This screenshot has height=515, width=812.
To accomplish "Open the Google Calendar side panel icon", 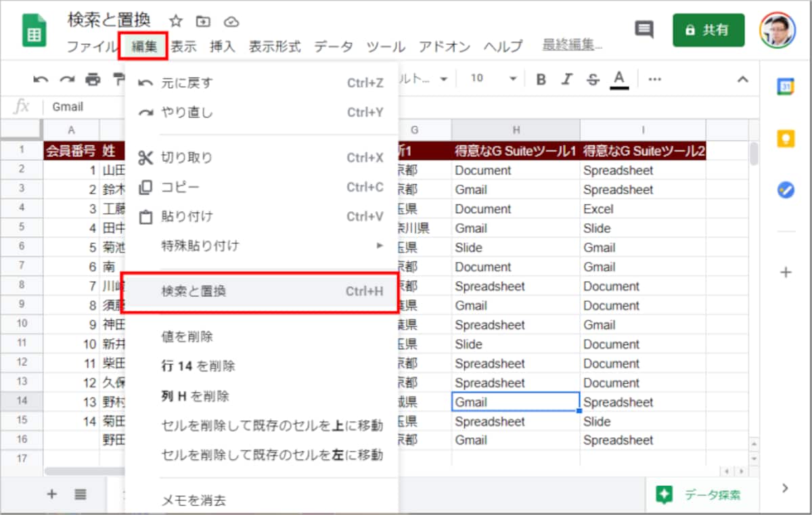I will pos(786,87).
